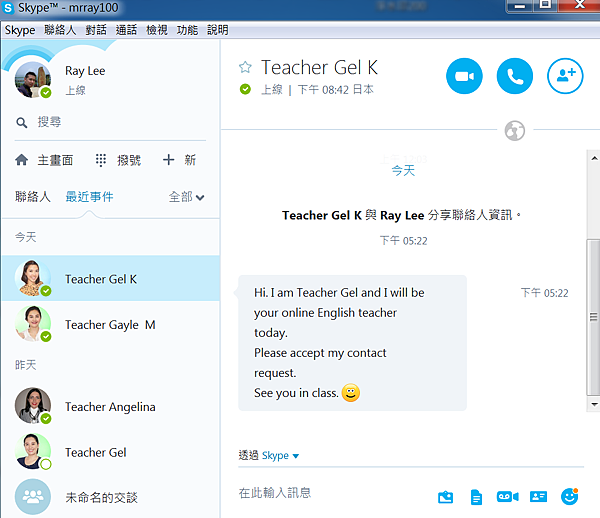The width and height of the screenshot is (600, 518).
Task: Click the 搜尋 search field
Action: (x=110, y=122)
